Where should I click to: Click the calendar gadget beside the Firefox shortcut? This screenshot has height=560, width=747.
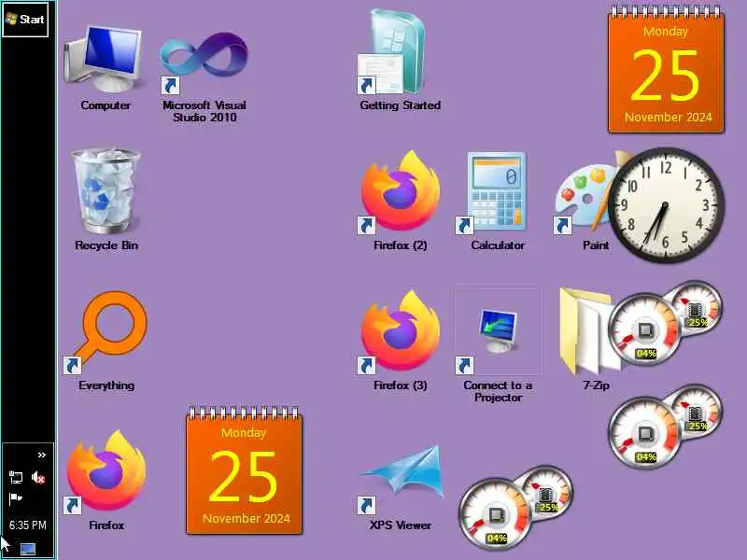(x=244, y=470)
